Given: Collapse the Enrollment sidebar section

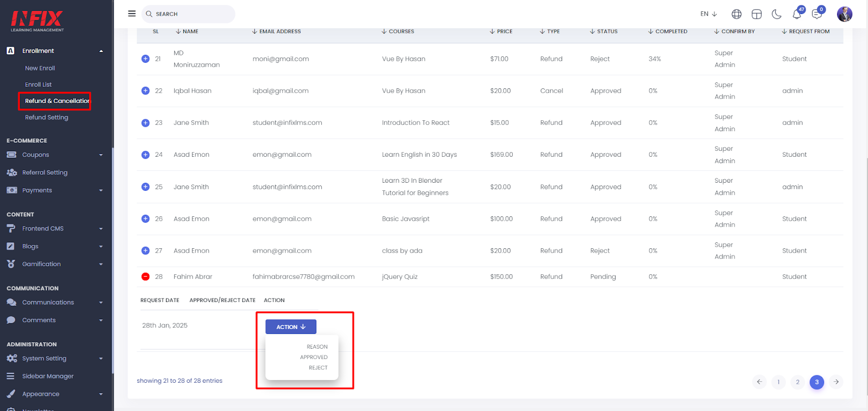Looking at the screenshot, I should point(101,51).
